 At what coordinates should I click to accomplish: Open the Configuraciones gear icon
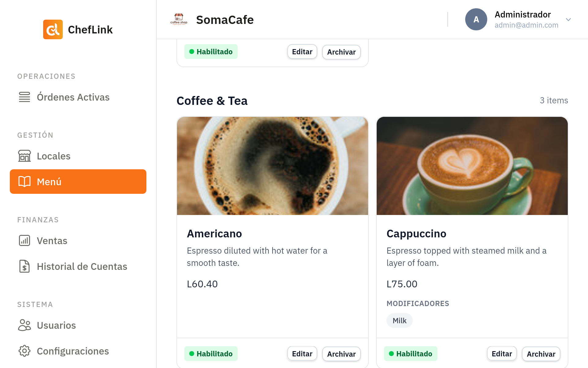click(24, 351)
